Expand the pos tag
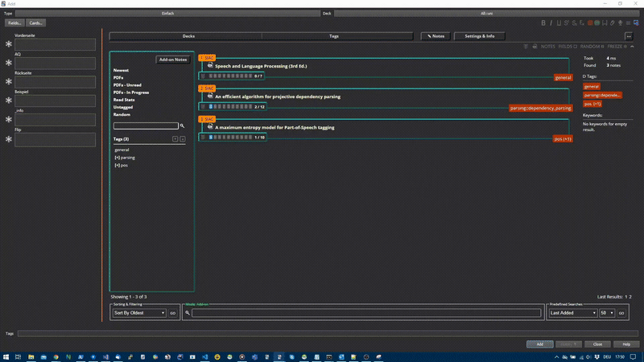644x362 pixels. (118, 166)
